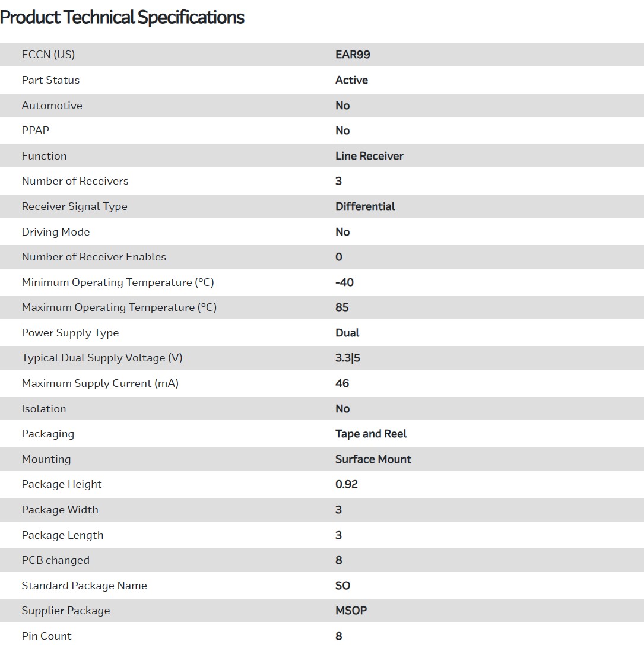Click the Differential signal type value

tap(365, 206)
